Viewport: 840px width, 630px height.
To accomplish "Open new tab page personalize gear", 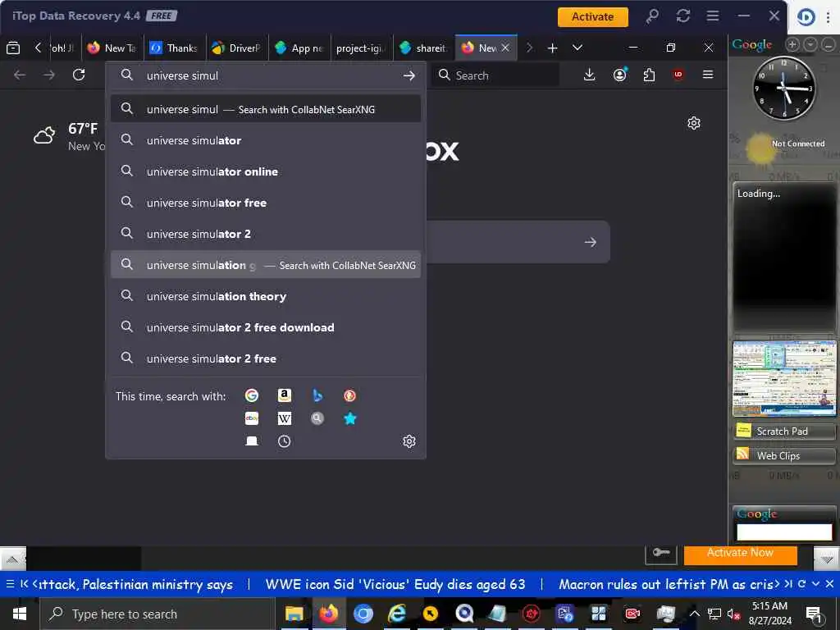I will 694,123.
